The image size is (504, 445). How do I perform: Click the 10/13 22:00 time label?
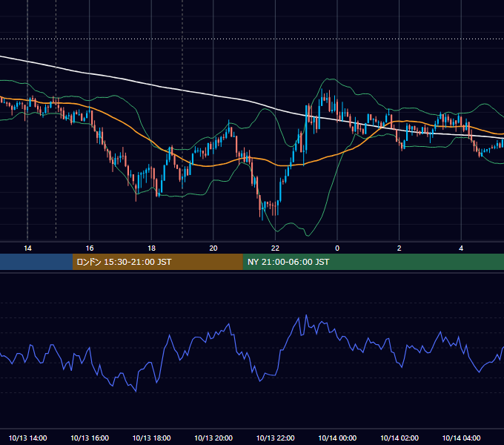coord(275,438)
